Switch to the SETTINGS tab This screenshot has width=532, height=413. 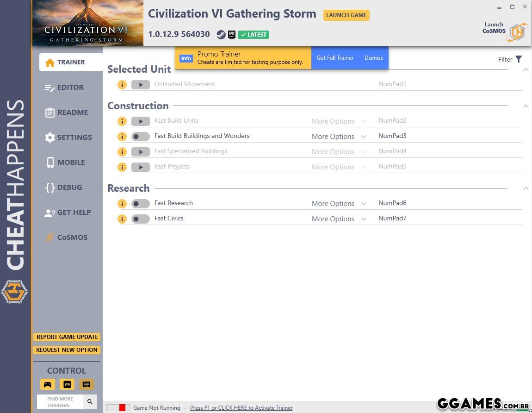(x=74, y=138)
